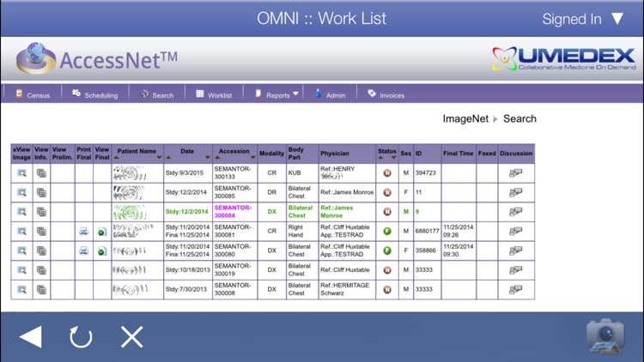Screen dimensions: 644x362
Task: Click status F icon for SEMANTOR-300081
Action: [x=387, y=232]
